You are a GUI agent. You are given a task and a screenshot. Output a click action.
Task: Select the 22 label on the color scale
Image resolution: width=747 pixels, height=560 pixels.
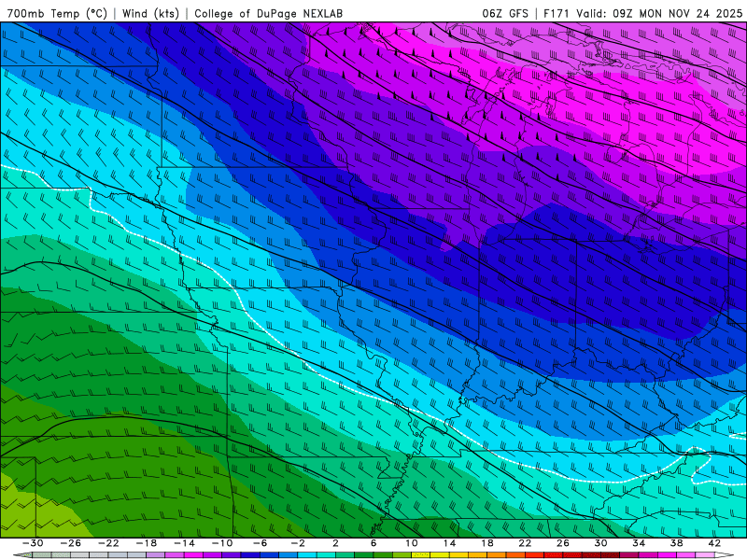[x=525, y=543]
